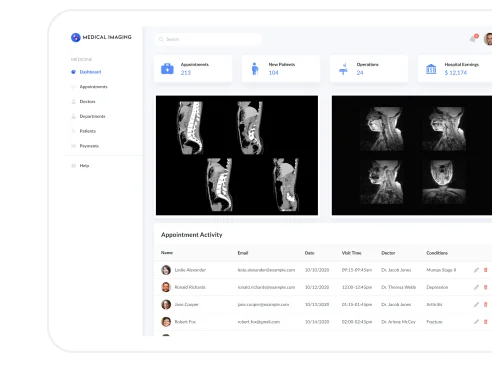This screenshot has height=365, width=493.
Task: Go to Appointments in sidebar
Action: tap(93, 87)
